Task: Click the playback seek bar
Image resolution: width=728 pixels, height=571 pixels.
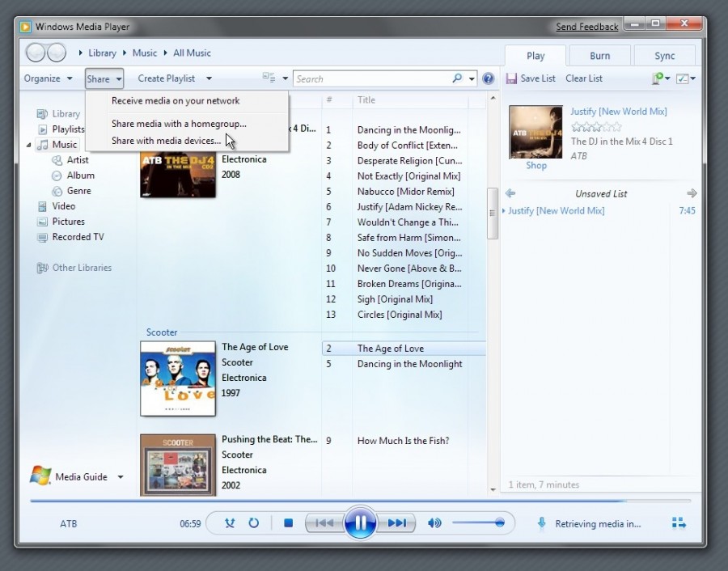Action: tap(360, 501)
